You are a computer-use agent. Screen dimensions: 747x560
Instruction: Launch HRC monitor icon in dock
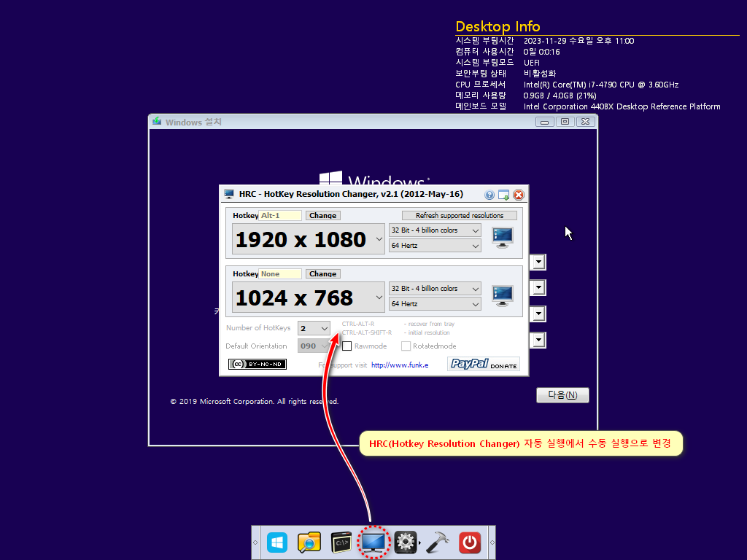click(x=373, y=542)
